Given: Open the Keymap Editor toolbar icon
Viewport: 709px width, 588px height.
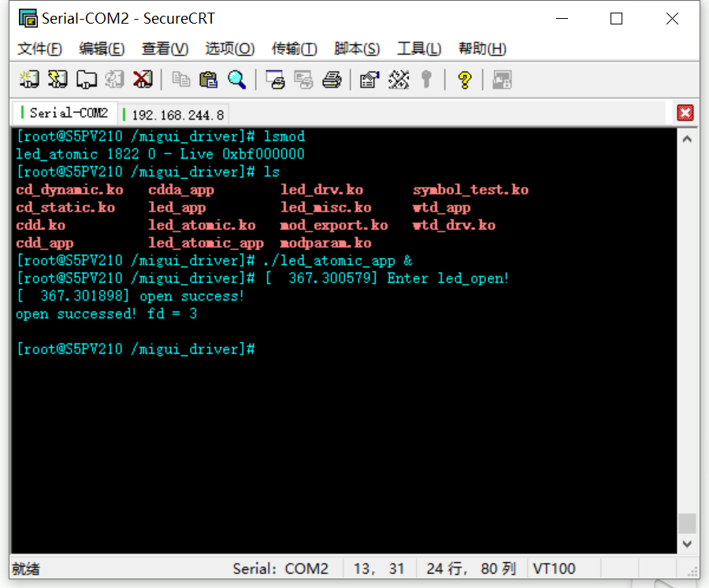Looking at the screenshot, I should 399,80.
